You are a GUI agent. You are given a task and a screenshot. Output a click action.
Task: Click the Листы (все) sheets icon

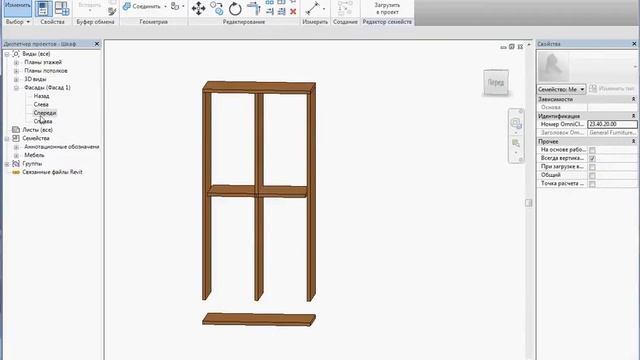point(16,130)
